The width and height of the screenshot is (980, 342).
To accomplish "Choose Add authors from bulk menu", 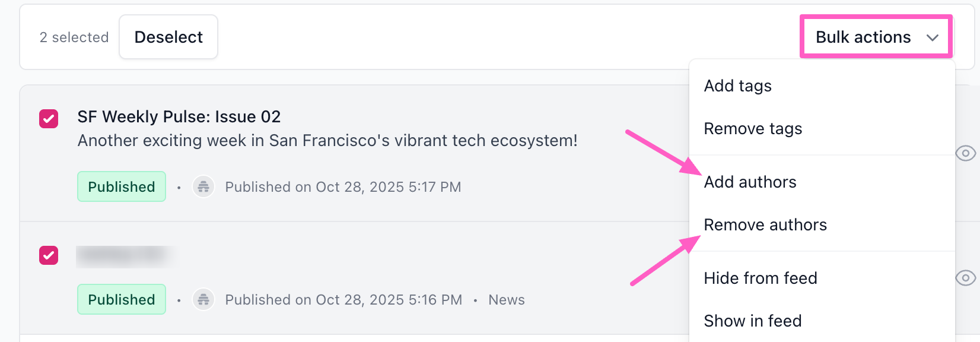I will pyautogui.click(x=750, y=182).
